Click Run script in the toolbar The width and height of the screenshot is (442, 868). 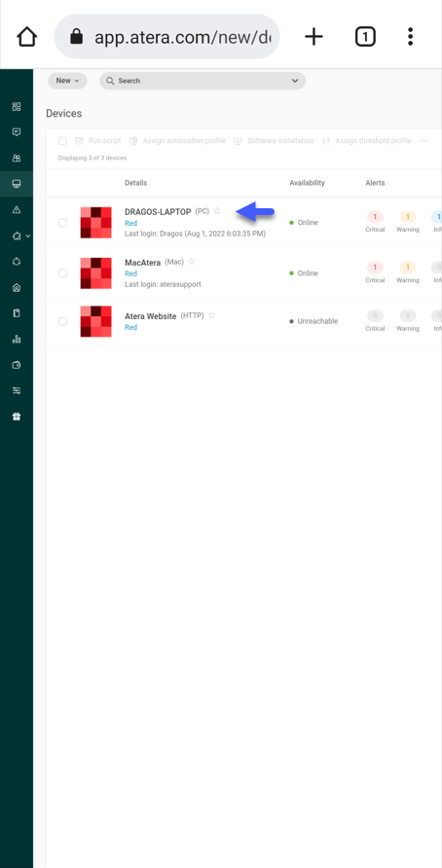pyautogui.click(x=98, y=141)
